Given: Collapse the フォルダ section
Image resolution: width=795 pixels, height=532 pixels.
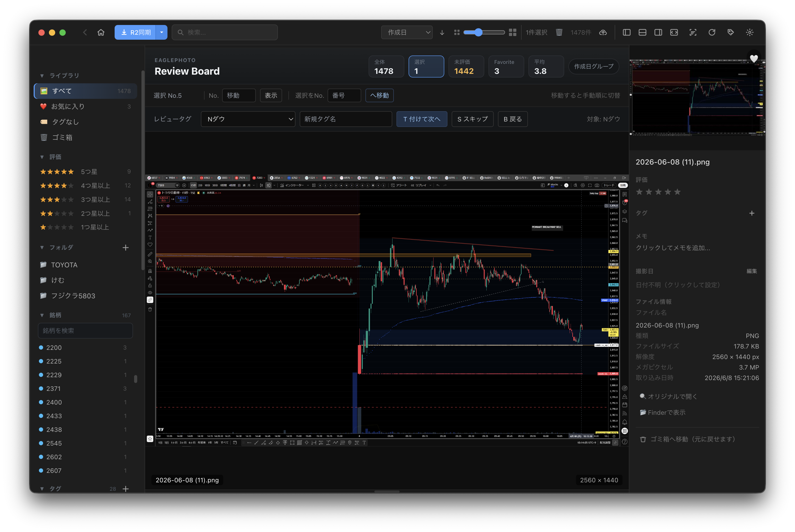Looking at the screenshot, I should tap(42, 247).
